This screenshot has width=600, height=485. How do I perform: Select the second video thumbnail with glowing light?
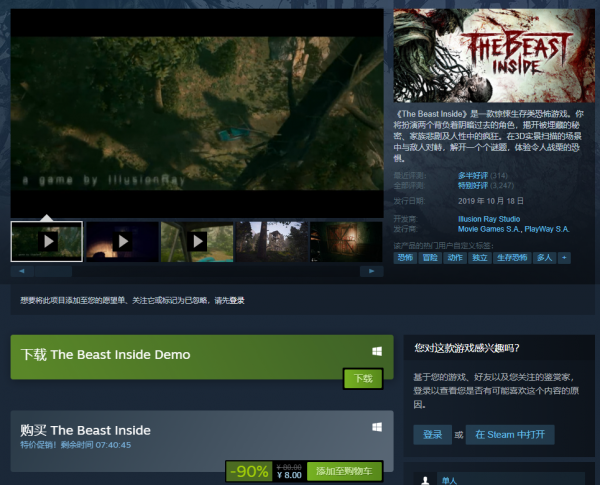(x=122, y=242)
